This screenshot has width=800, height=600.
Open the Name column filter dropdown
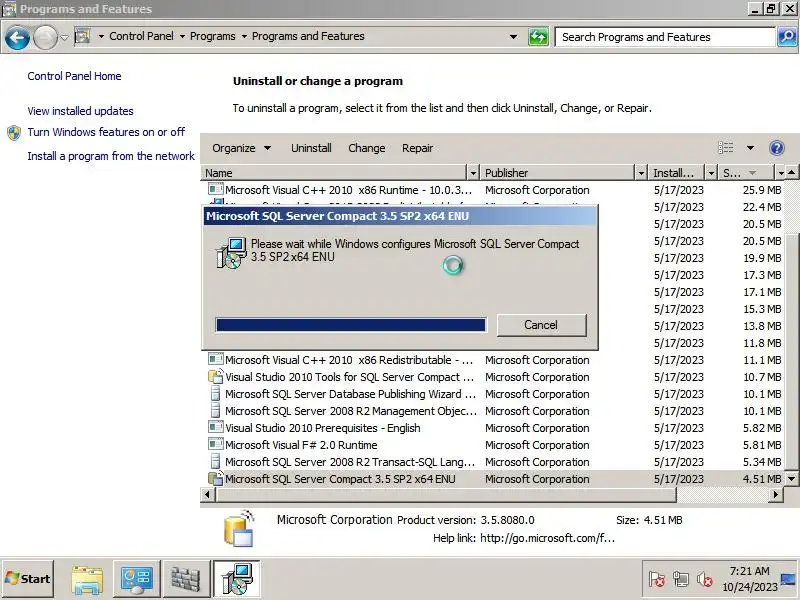[x=473, y=173]
